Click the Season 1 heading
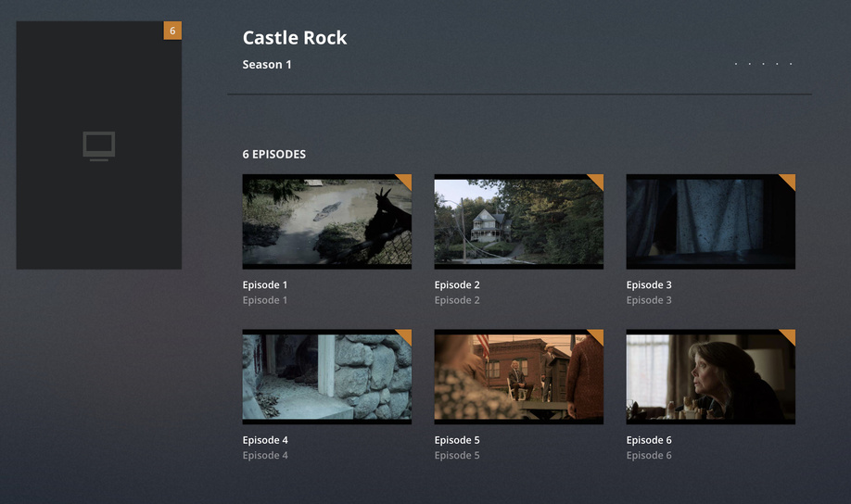Viewport: 851px width, 504px height. click(x=267, y=65)
